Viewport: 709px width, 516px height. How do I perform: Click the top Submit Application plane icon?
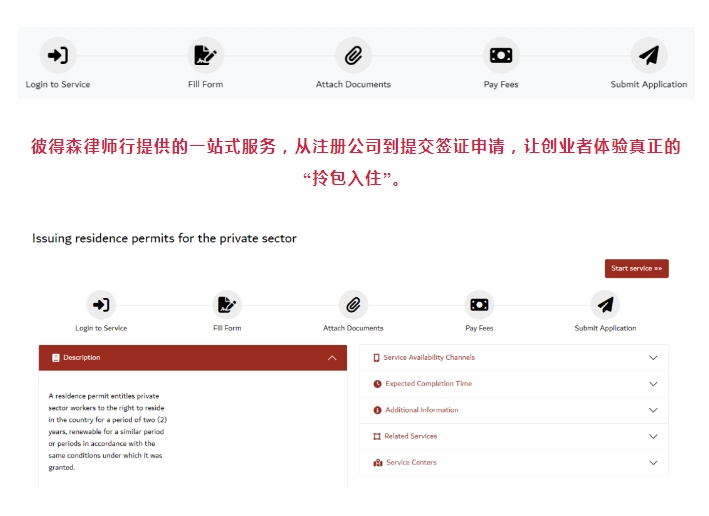[649, 55]
